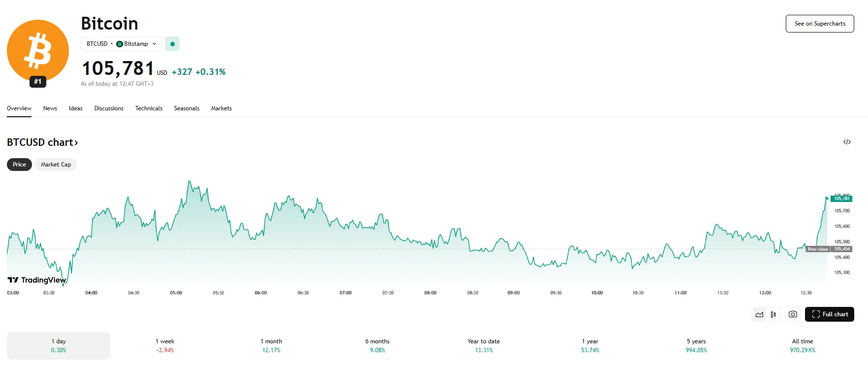Open the Full chart button
Viewport: 868px width, 366px height.
(830, 314)
